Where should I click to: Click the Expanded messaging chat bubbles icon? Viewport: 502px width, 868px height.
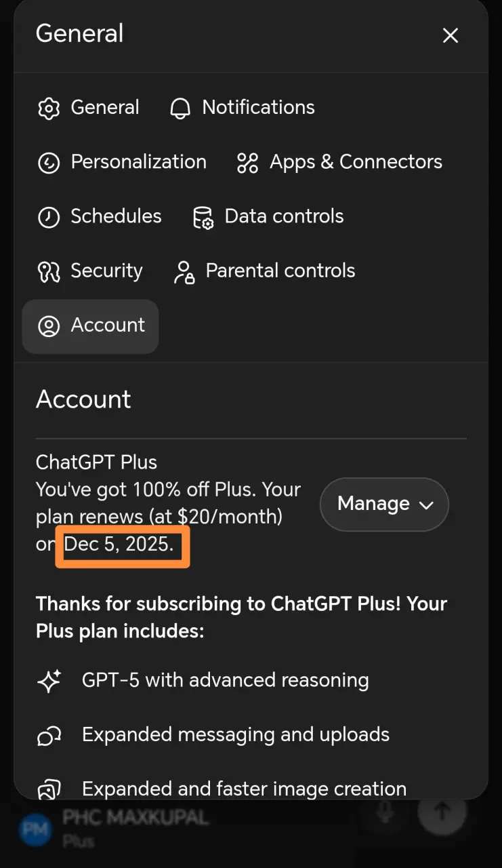[x=49, y=735]
